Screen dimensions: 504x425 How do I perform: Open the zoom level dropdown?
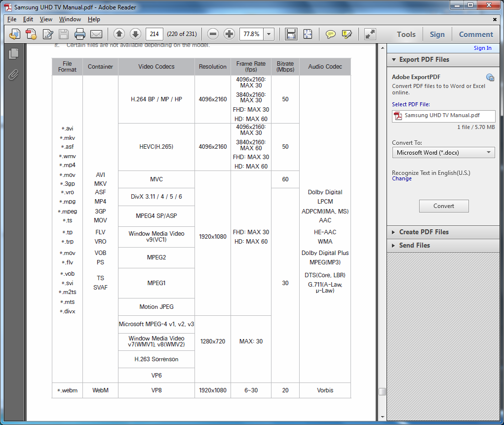[269, 34]
